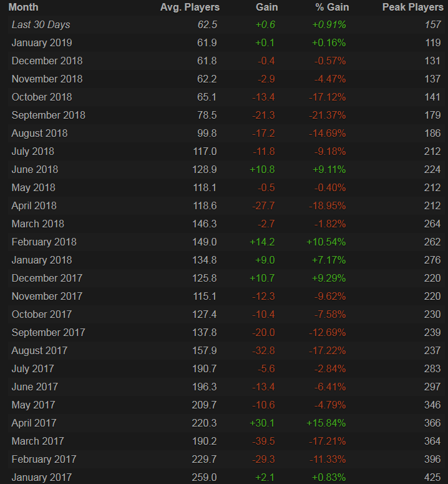448x484 pixels.
Task: Click the Last 30 Days row label
Action: (41, 25)
